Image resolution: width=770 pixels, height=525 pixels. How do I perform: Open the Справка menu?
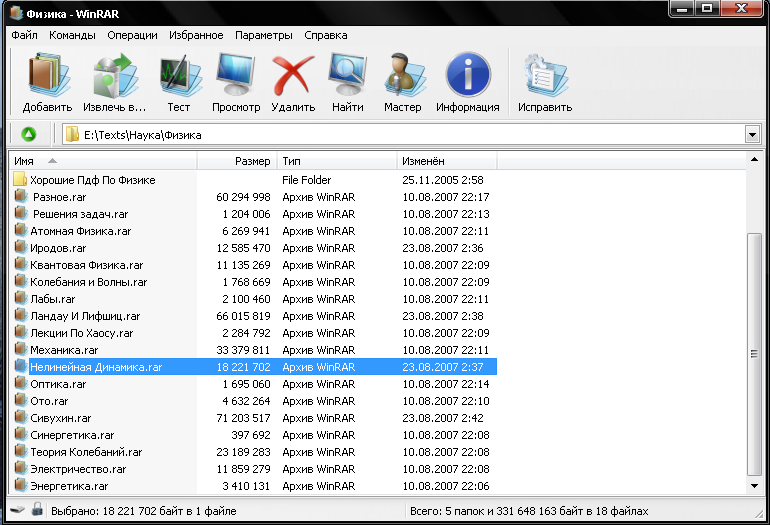[x=326, y=35]
